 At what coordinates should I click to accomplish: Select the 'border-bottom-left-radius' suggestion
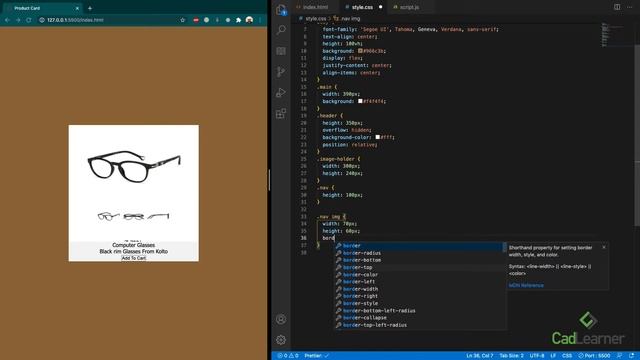[420, 311]
